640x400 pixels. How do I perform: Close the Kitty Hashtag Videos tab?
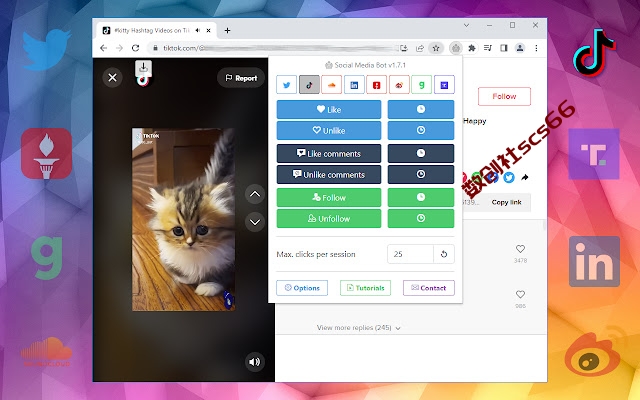(209, 31)
